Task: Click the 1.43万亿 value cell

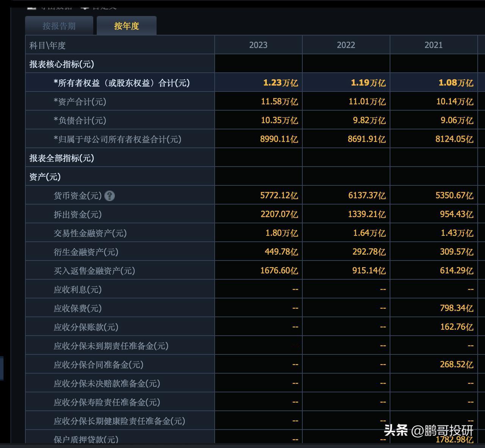Action: (457, 233)
